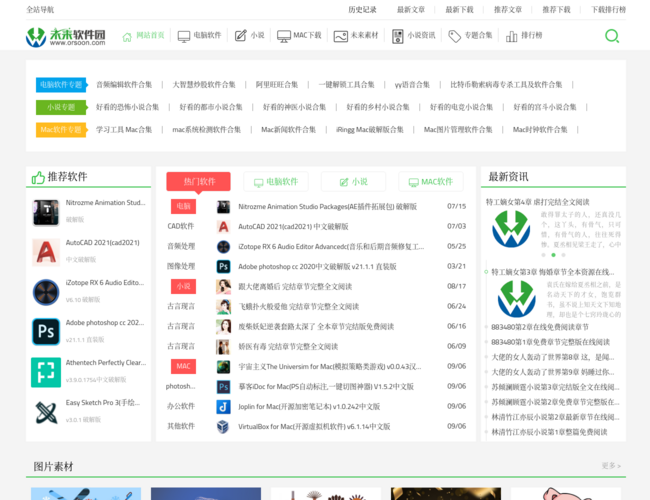Viewport: 650px width, 500px height.
Task: Open 下载排行榜 top link
Action: (608, 10)
